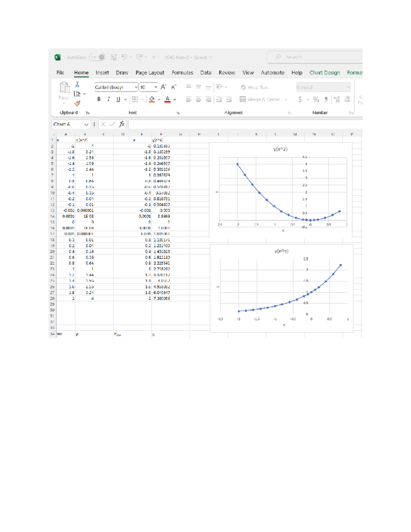The height and width of the screenshot is (532, 411).
Task: Apply center horizontal text alignment
Action: 198,99
